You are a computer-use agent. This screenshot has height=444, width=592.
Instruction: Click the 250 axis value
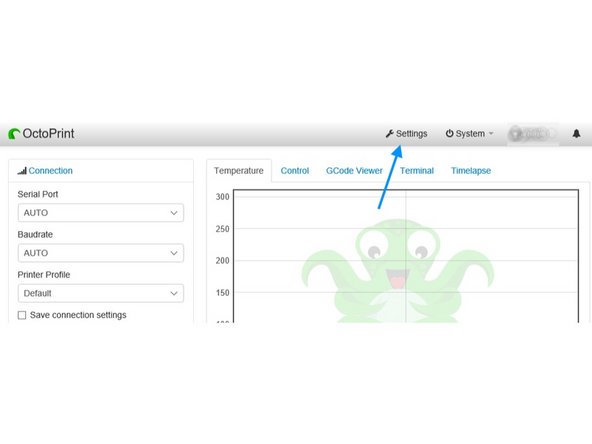(x=222, y=229)
